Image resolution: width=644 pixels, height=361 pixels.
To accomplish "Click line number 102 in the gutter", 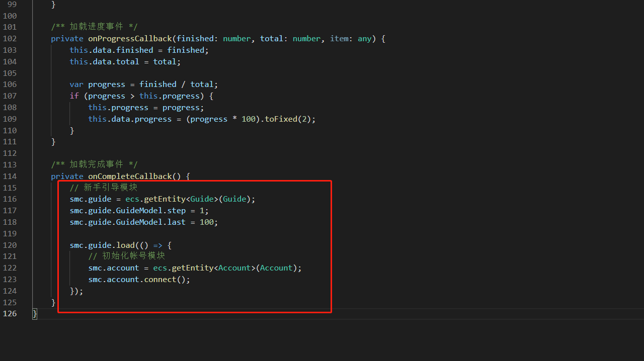I will point(10,39).
